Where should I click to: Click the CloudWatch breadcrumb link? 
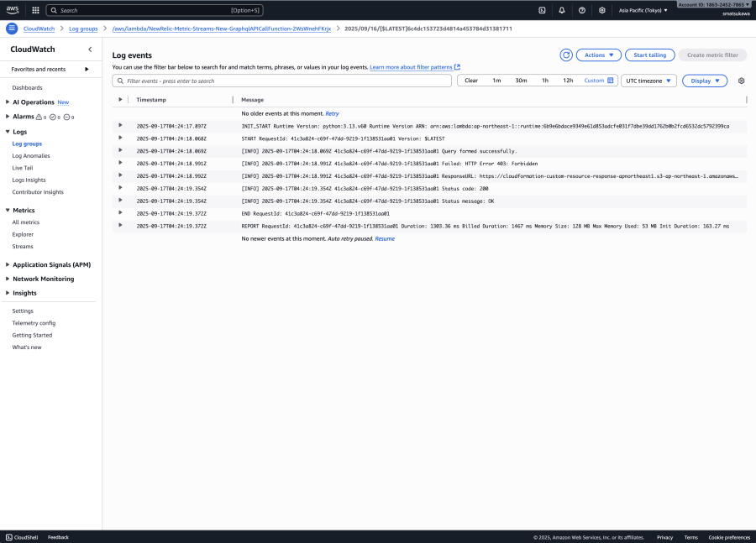[39, 29]
